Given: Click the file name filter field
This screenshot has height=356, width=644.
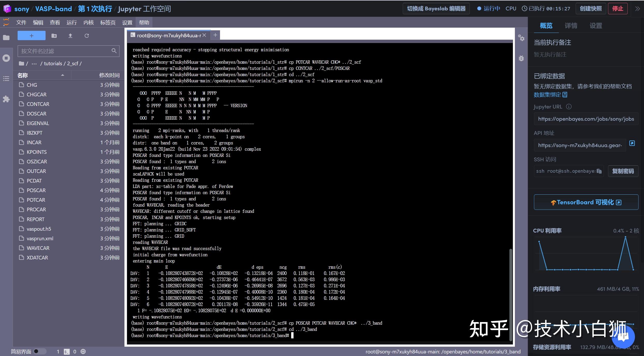Looking at the screenshot, I should [x=65, y=51].
